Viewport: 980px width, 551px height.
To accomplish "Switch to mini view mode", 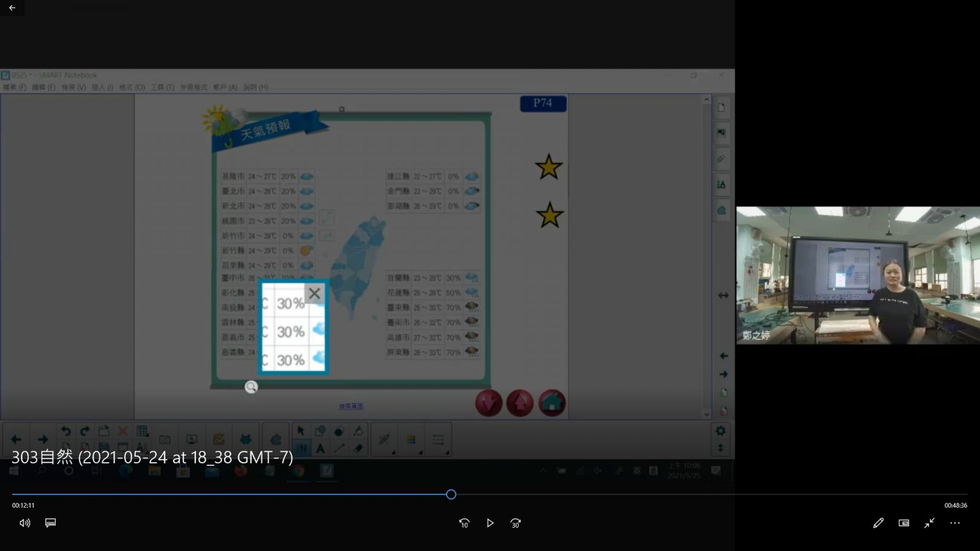I will pos(904,523).
